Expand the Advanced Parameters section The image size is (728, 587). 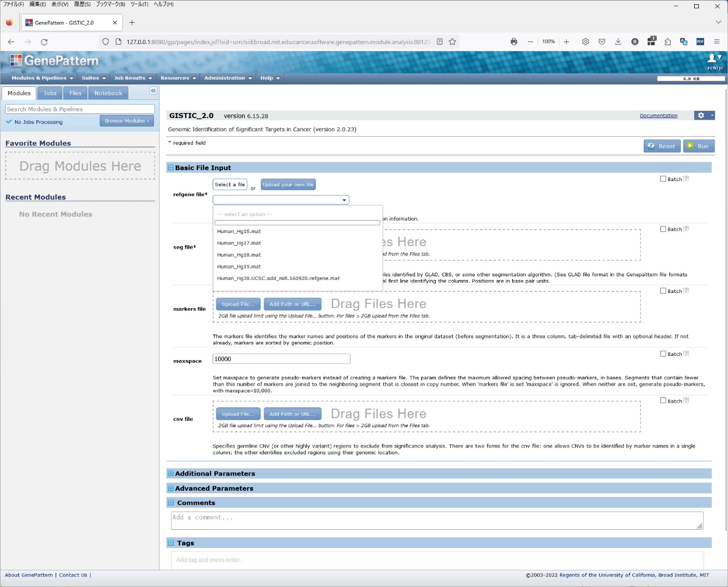171,488
